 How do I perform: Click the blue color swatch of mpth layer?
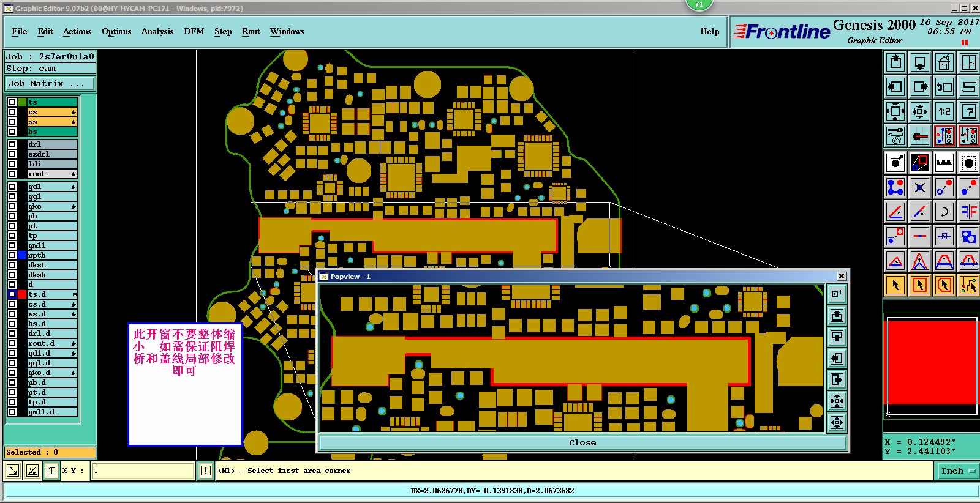22,255
